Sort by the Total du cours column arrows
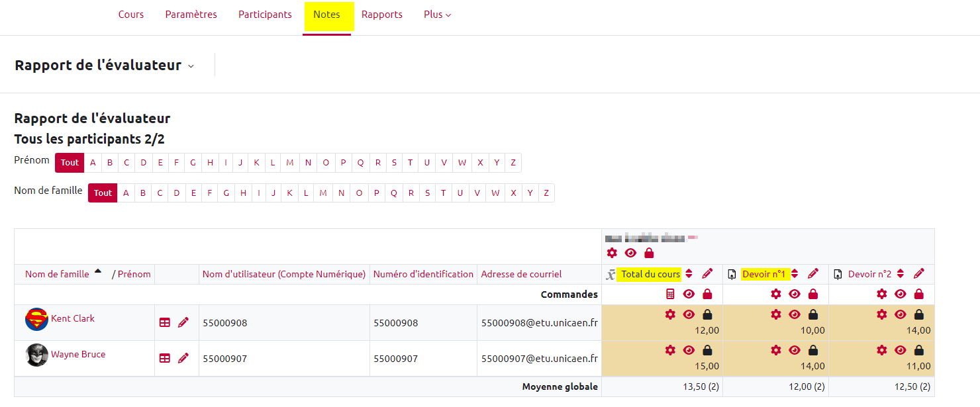Screen dimensions: 980x407 click(689, 274)
